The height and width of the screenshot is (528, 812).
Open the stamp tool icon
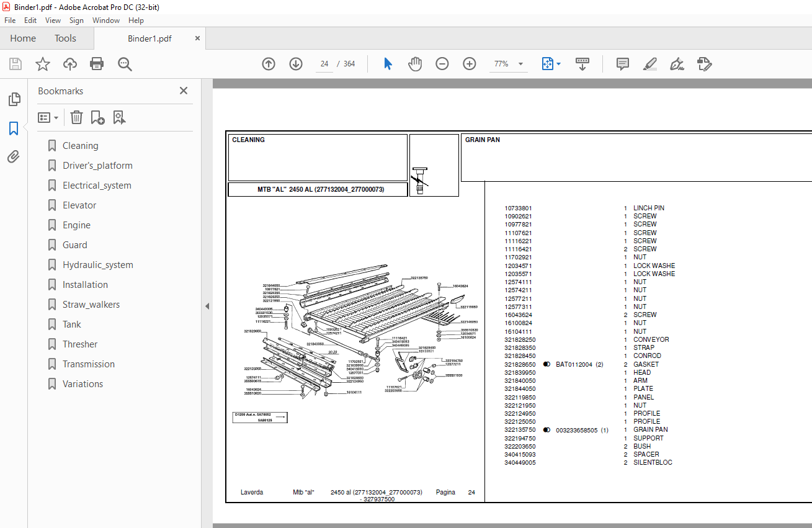click(x=704, y=64)
